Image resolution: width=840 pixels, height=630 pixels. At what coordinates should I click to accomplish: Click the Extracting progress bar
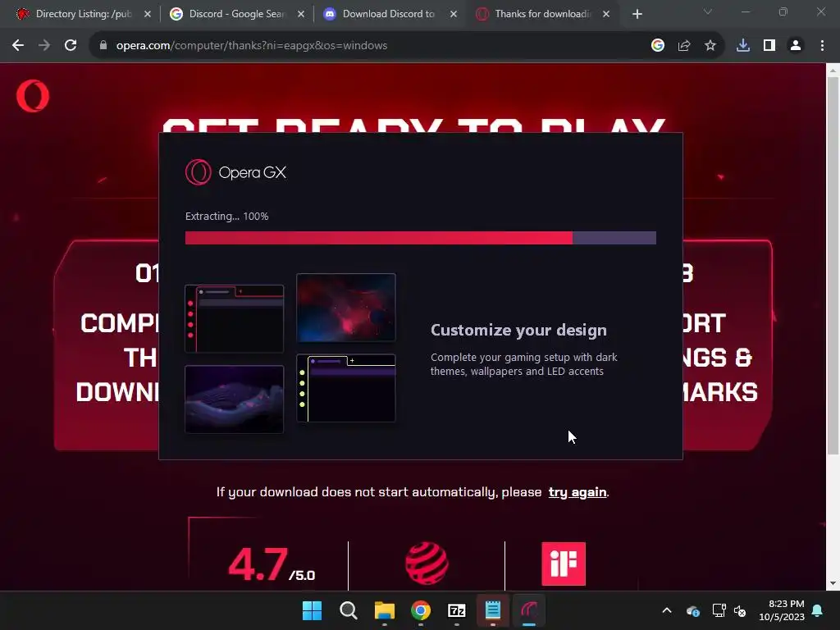421,238
